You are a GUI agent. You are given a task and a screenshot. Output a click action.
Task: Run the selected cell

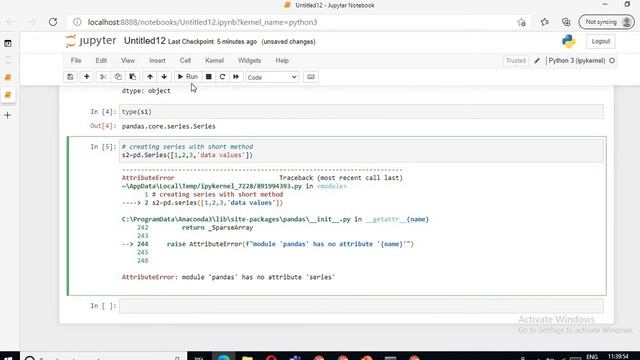pos(188,77)
